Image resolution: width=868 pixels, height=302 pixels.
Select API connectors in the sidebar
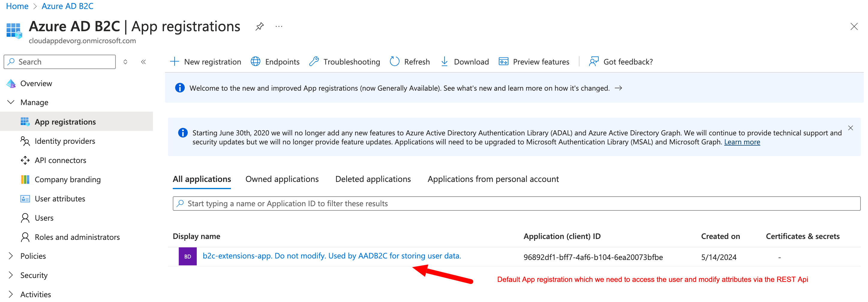pyautogui.click(x=60, y=160)
